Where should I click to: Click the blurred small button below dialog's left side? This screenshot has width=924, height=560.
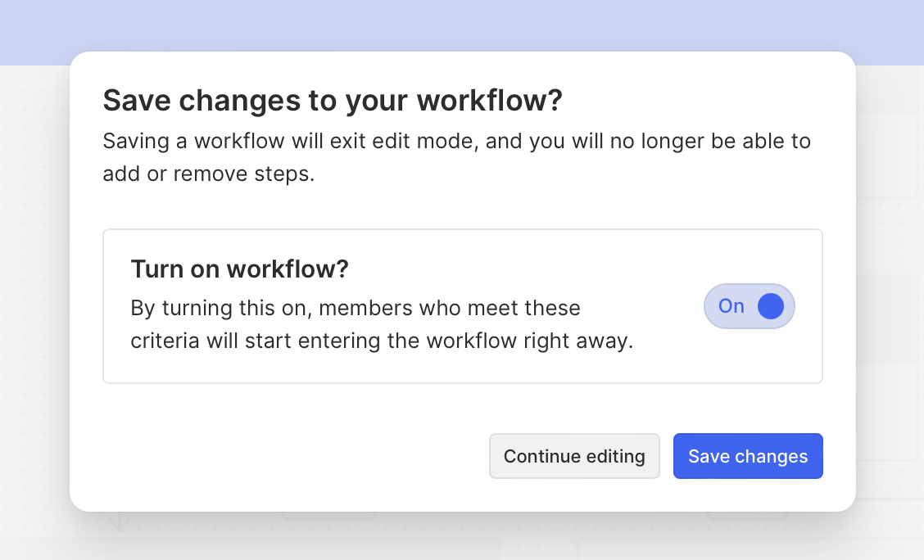point(328,516)
